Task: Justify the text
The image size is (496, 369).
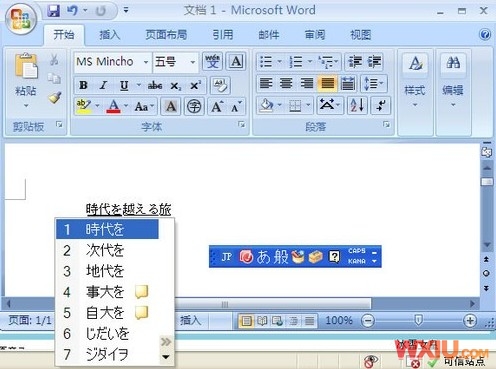Action: 327,83
